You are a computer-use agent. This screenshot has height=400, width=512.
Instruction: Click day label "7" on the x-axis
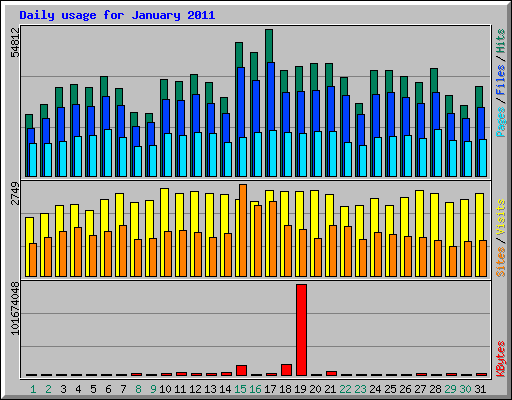pyautogui.click(x=123, y=389)
